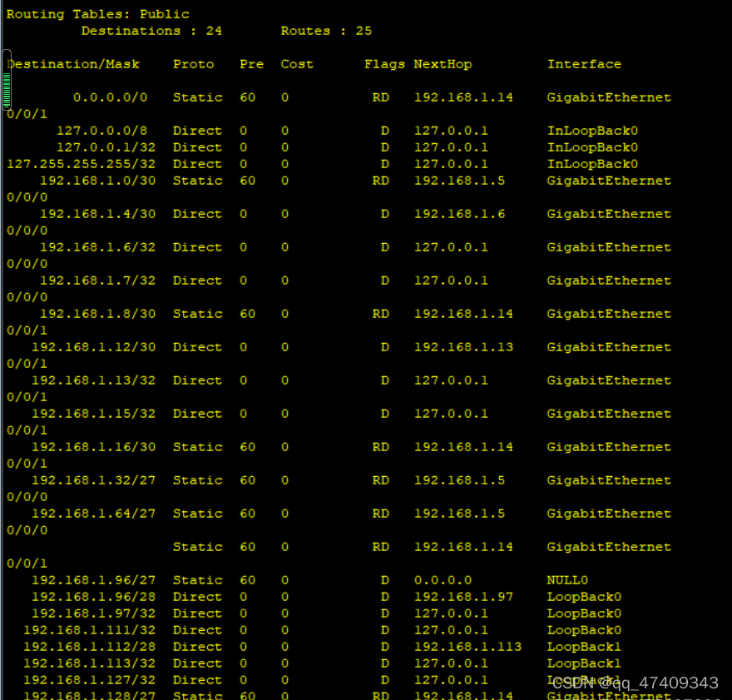Click destination 192.168.1.113/32
The height and width of the screenshot is (700, 732).
tap(90, 663)
